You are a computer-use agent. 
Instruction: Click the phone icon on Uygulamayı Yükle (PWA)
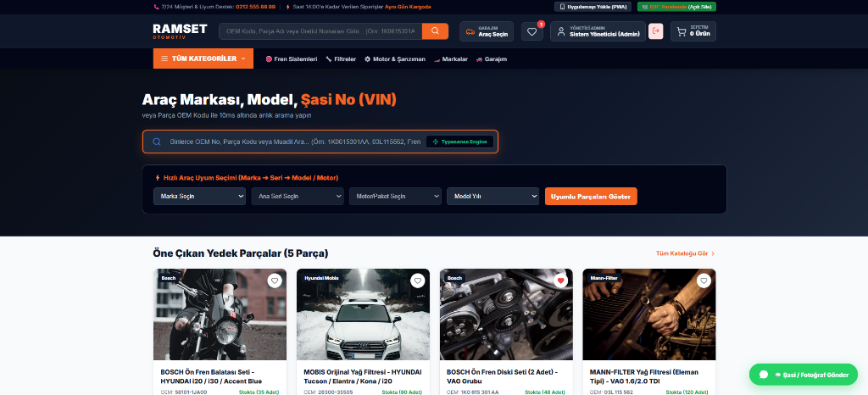(x=563, y=7)
